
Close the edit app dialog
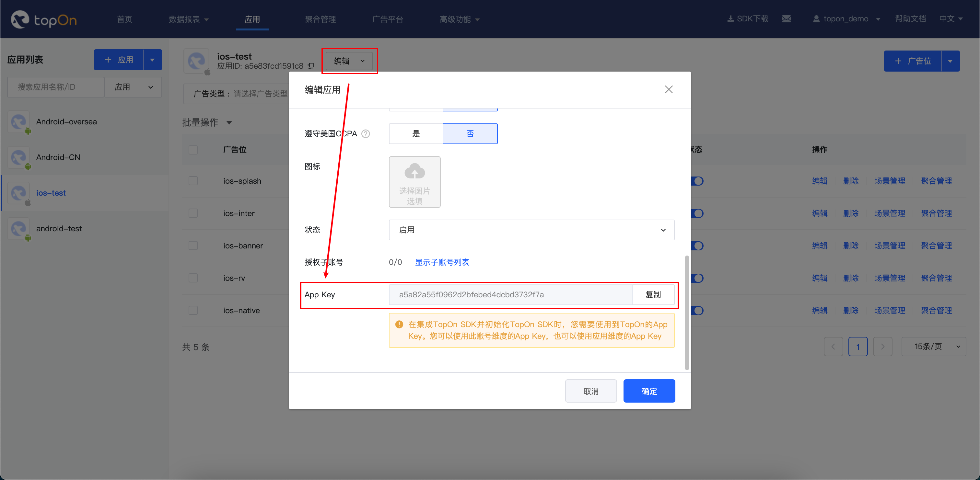click(x=669, y=89)
